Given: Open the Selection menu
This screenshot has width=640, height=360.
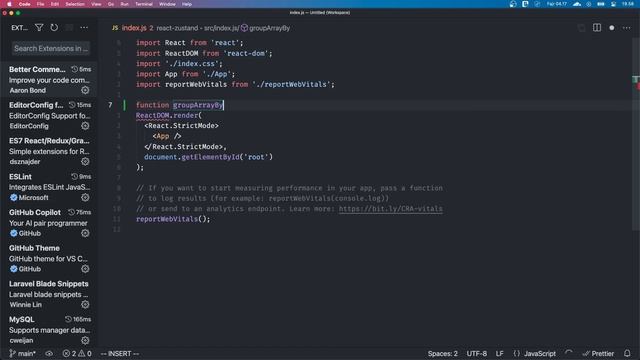Looking at the screenshot, I should (75, 4).
